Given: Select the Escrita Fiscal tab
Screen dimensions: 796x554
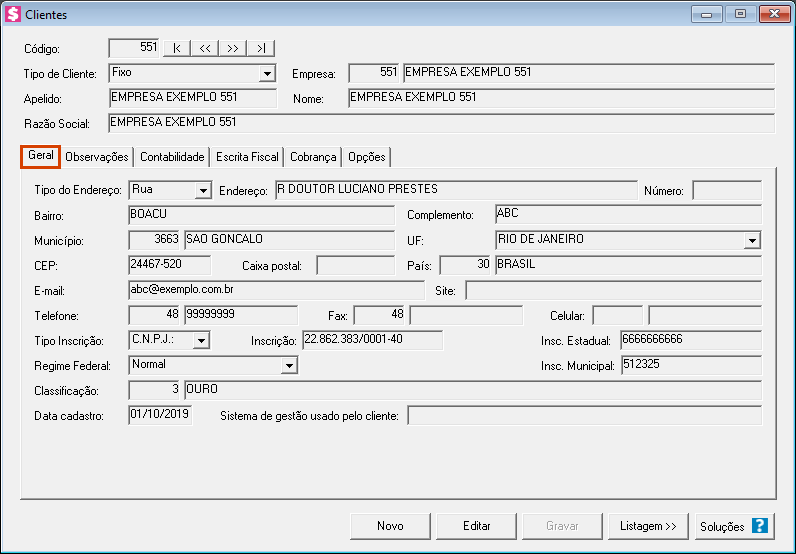Looking at the screenshot, I should [x=247, y=157].
